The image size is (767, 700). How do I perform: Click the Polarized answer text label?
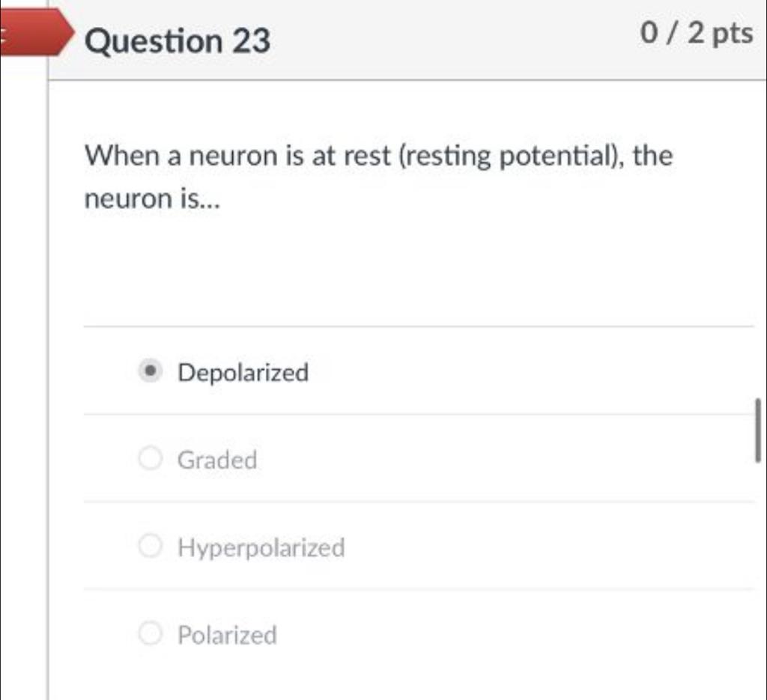pyautogui.click(x=226, y=635)
